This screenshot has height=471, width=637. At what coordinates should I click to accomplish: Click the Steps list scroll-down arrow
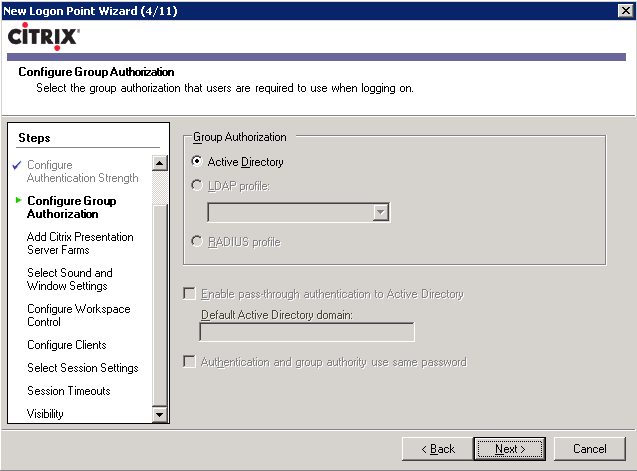(x=160, y=415)
